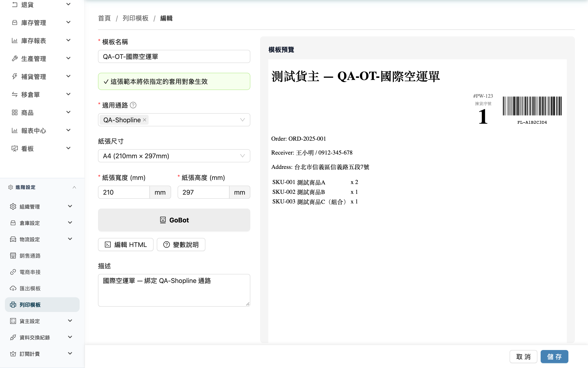Go to 列印模板 breadcrumb link
588x368 pixels.
[136, 18]
